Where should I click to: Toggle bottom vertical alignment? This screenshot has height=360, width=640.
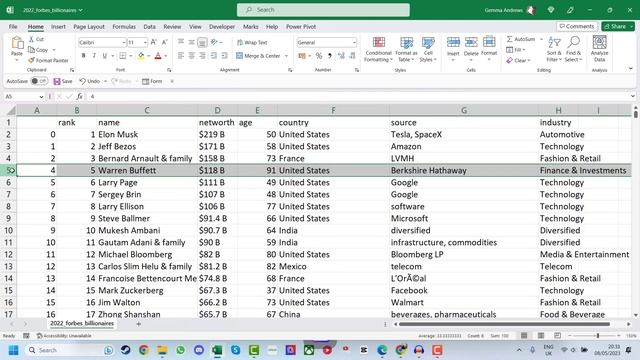click(x=202, y=42)
